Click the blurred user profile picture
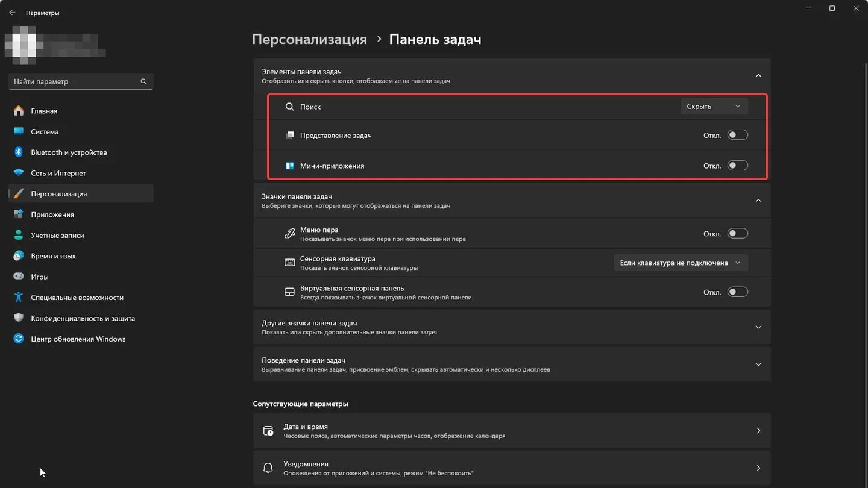This screenshot has width=868, height=488. click(x=24, y=45)
